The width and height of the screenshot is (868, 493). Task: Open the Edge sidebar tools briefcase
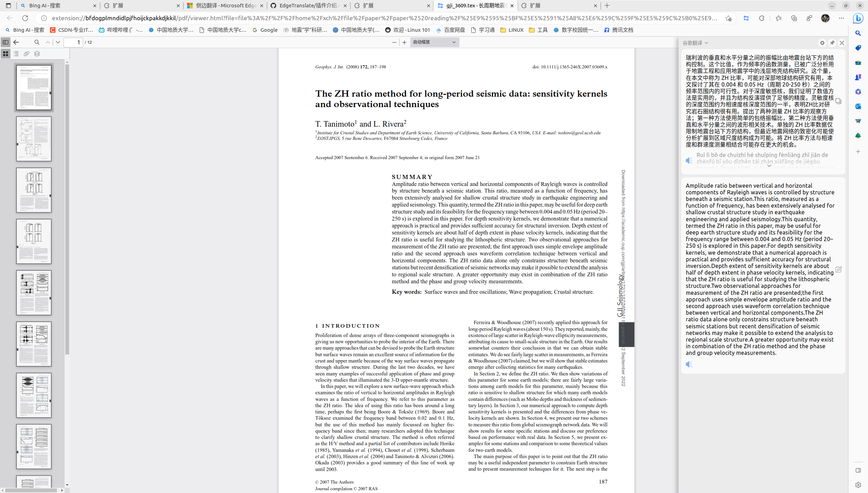click(858, 62)
